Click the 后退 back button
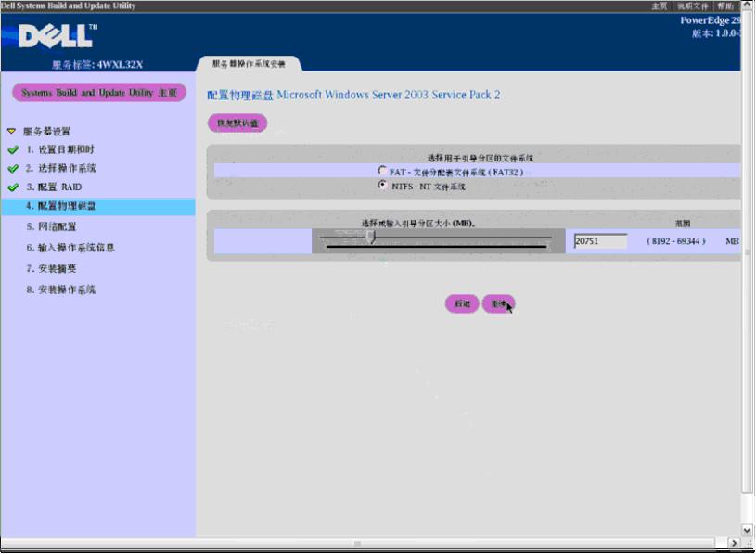This screenshot has width=756, height=554. pos(462,303)
